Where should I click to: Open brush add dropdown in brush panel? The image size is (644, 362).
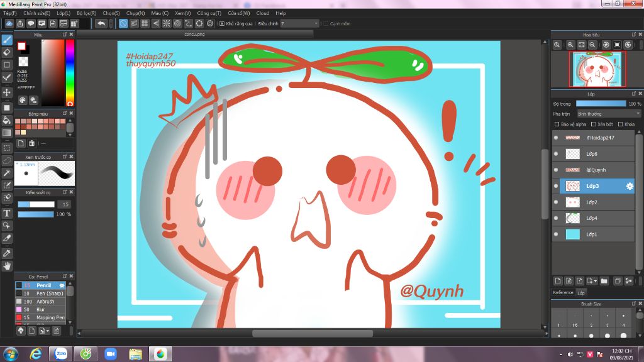[48, 331]
